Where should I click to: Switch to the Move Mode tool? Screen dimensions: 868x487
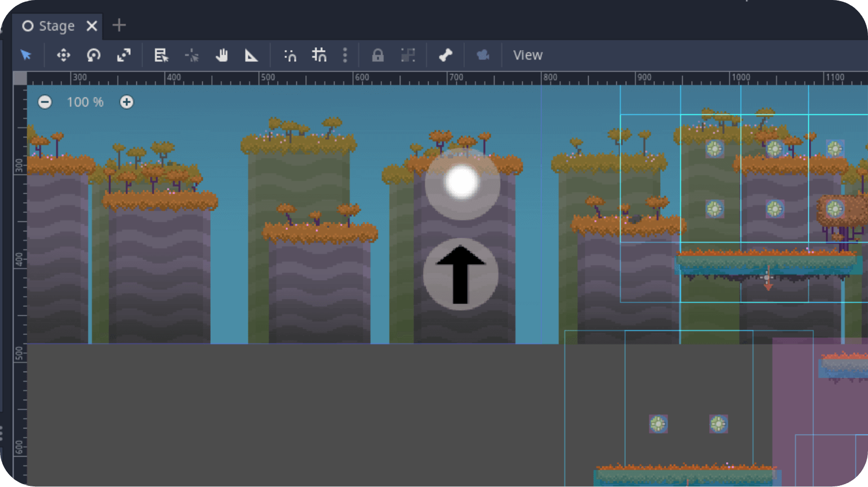[63, 55]
